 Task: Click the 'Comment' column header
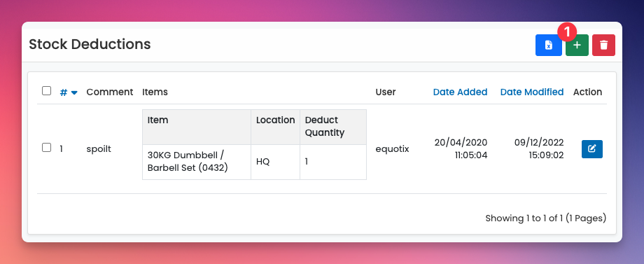coord(110,92)
